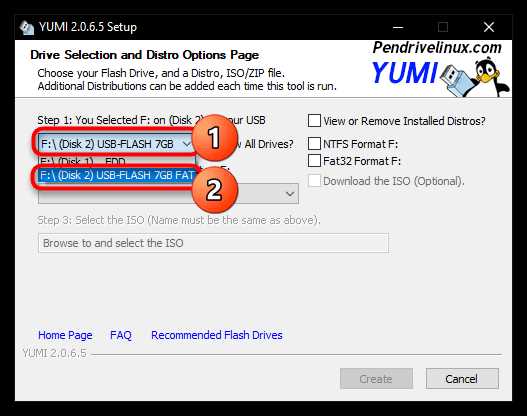
Task: Click the YUMI 2.0.6.5 version label at bottom
Action: (x=54, y=353)
